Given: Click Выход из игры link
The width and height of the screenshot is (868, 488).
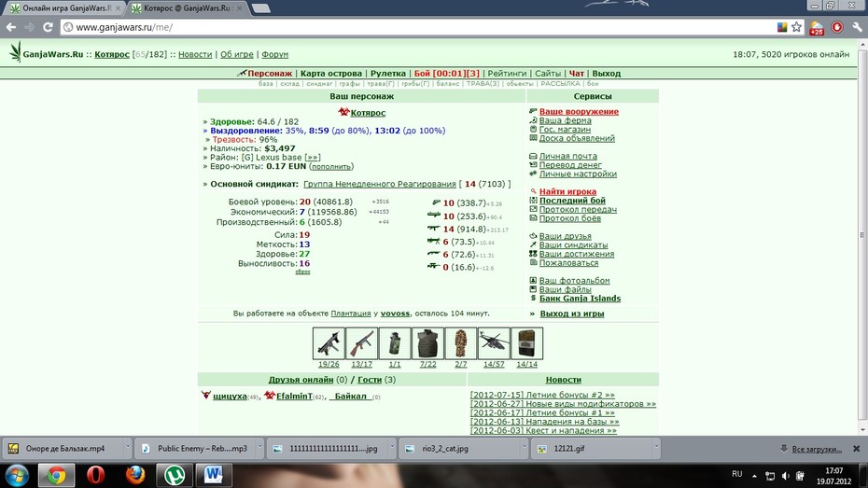Looking at the screenshot, I should 572,314.
